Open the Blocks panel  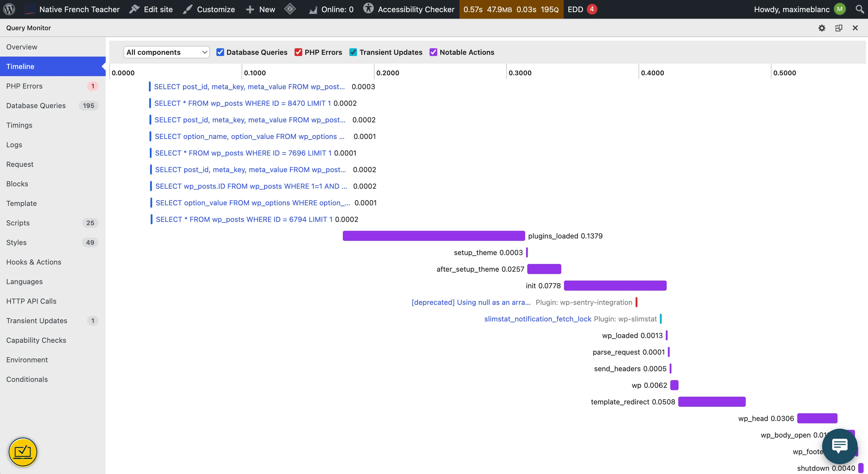coord(53,184)
